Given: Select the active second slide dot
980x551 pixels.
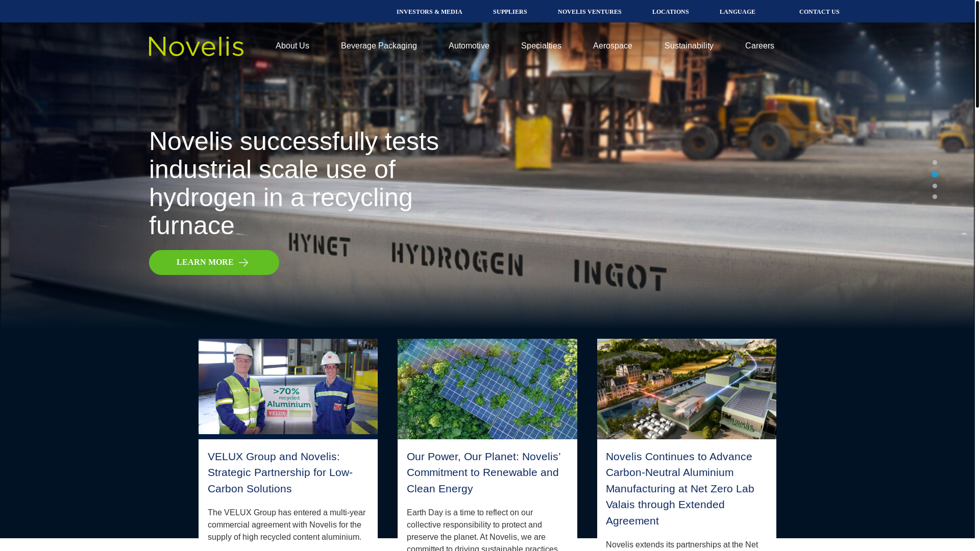Looking at the screenshot, I should [935, 174].
